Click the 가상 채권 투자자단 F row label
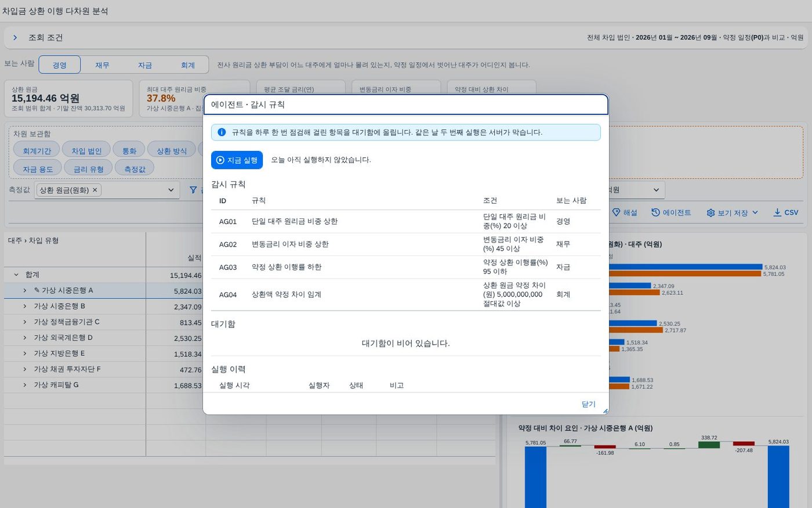812x508 pixels. [x=67, y=369]
